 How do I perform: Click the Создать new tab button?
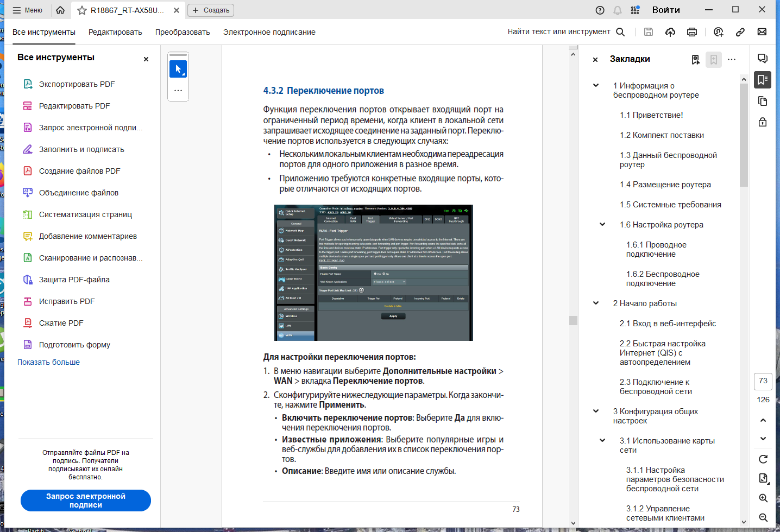point(211,10)
